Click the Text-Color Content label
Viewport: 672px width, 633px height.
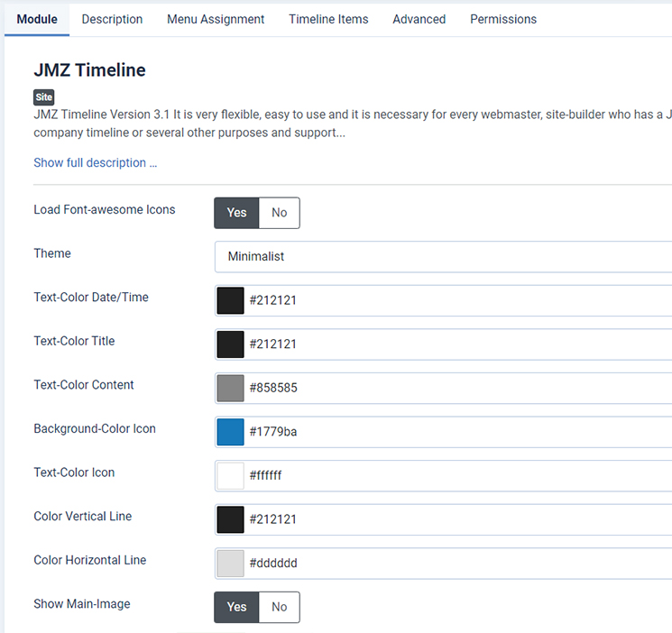(84, 385)
